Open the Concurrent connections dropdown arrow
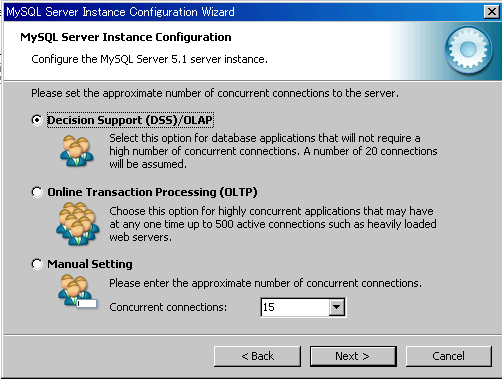Viewport: 502px width, 381px height. pyautogui.click(x=337, y=307)
